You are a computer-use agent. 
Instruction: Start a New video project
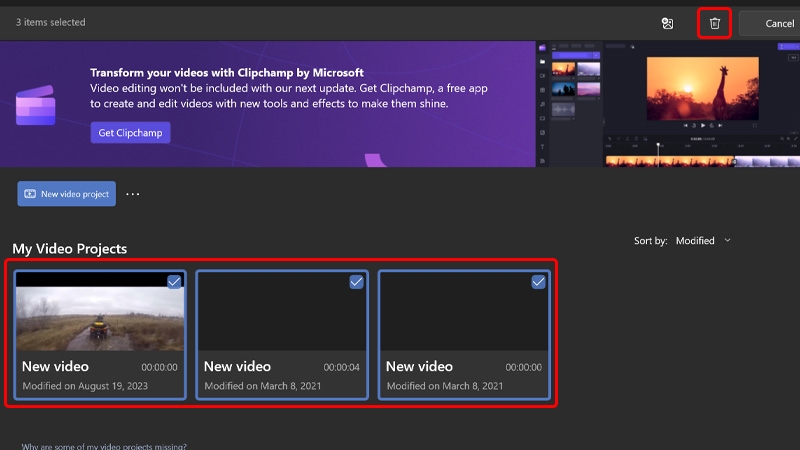(67, 194)
